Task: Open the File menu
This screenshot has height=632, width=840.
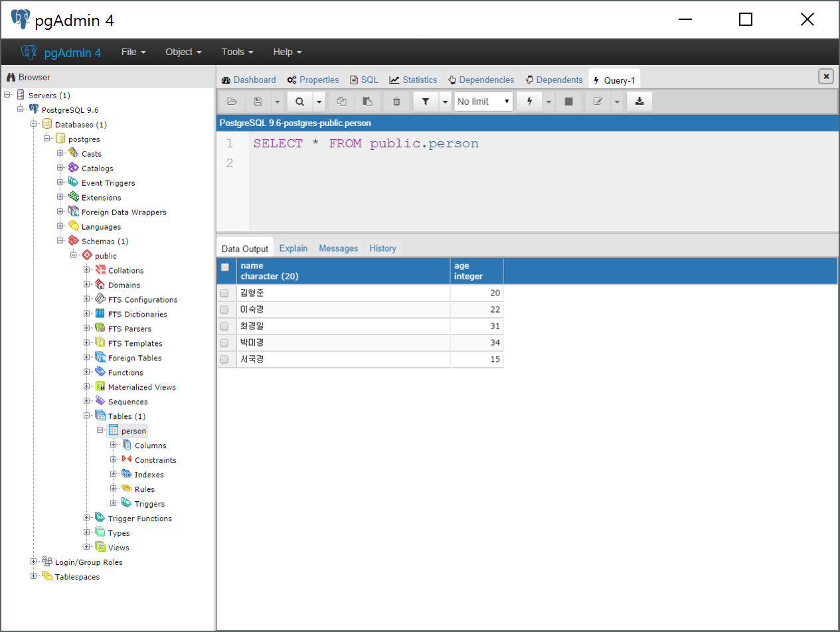Action: pos(133,52)
